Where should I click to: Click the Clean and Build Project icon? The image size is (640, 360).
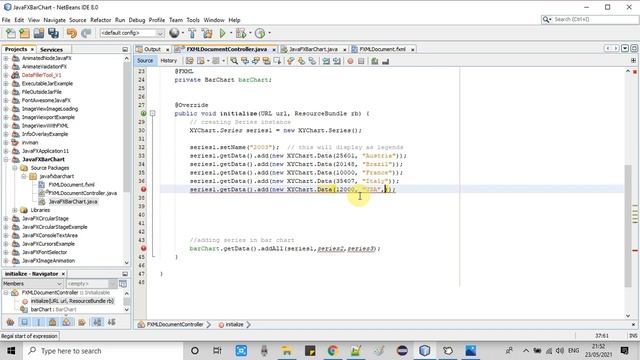point(207,33)
